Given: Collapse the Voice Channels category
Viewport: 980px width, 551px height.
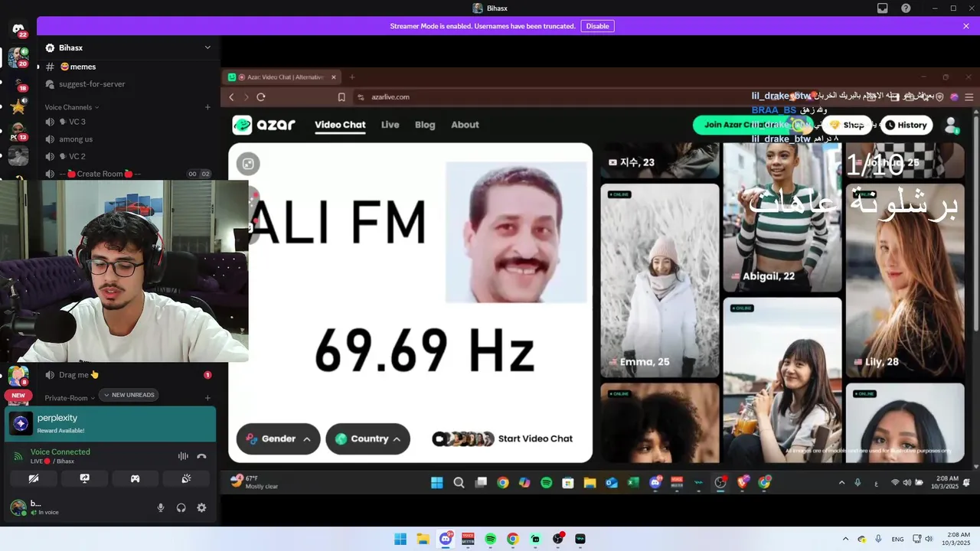Looking at the screenshot, I should point(71,107).
